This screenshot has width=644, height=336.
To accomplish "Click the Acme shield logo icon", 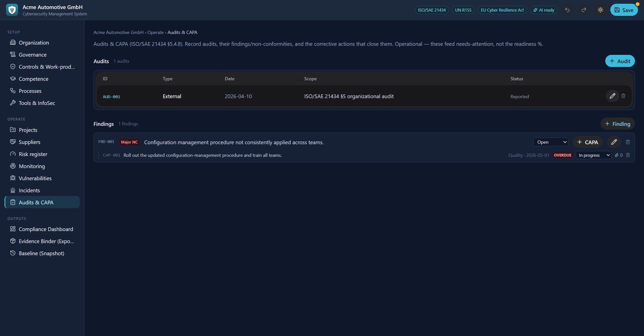I will [12, 10].
